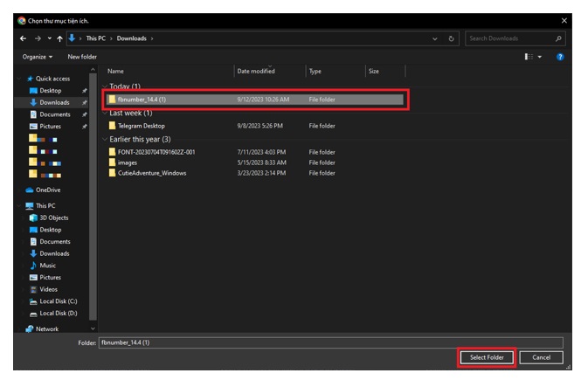The width and height of the screenshot is (588, 380).
Task: Click the Back navigation arrow
Action: click(x=23, y=38)
